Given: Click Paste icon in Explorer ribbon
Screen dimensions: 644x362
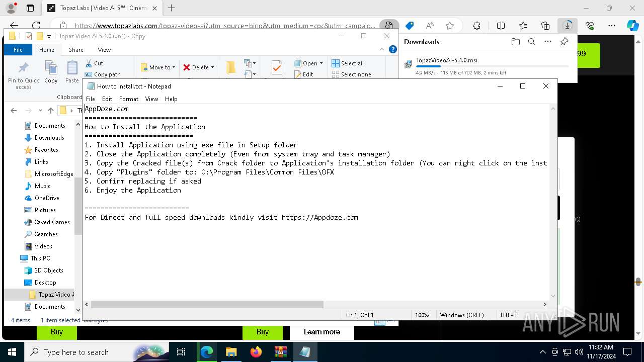Looking at the screenshot, I should pyautogui.click(x=72, y=72).
